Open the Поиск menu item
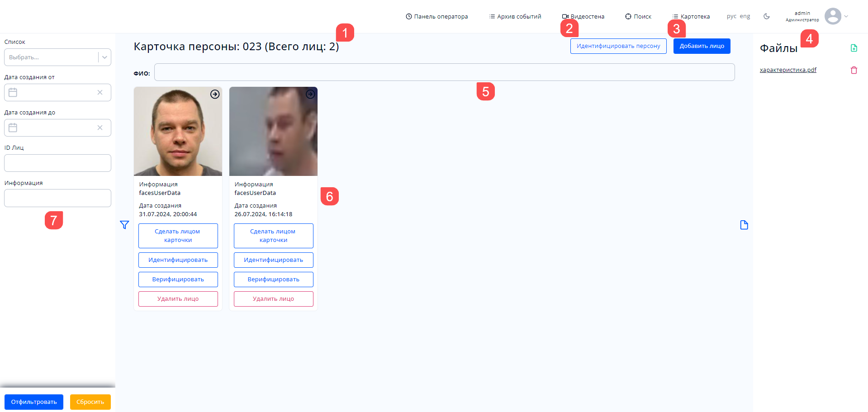Viewport: 868px width, 412px height. (638, 16)
